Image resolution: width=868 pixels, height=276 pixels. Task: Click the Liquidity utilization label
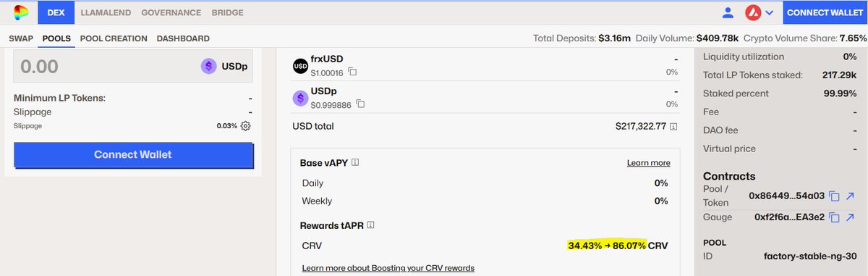[744, 57]
